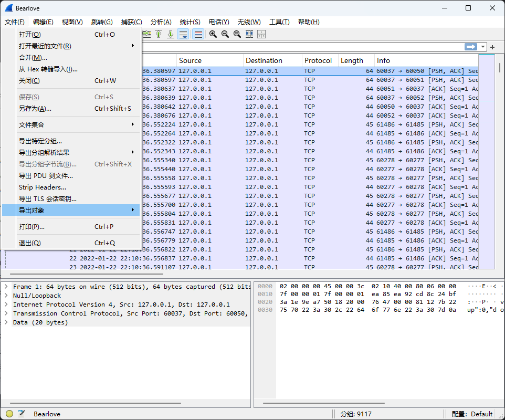Select 从 Hex 转储导入(I)...
Image resolution: width=505 pixels, height=420 pixels.
(x=71, y=69)
